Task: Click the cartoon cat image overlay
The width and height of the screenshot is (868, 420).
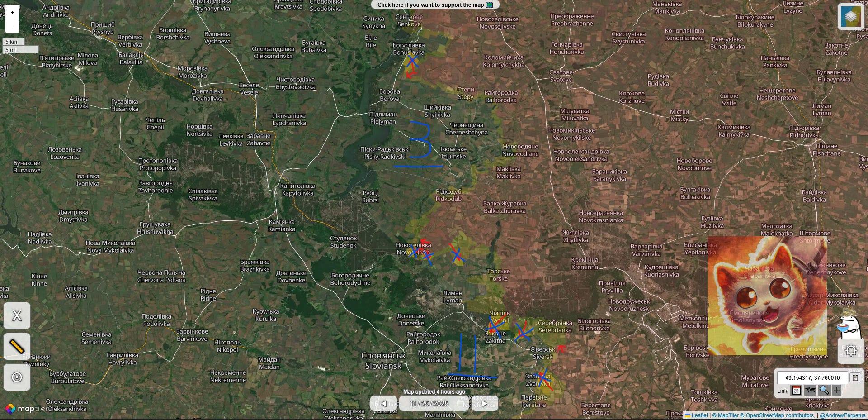Action: pyautogui.click(x=767, y=296)
